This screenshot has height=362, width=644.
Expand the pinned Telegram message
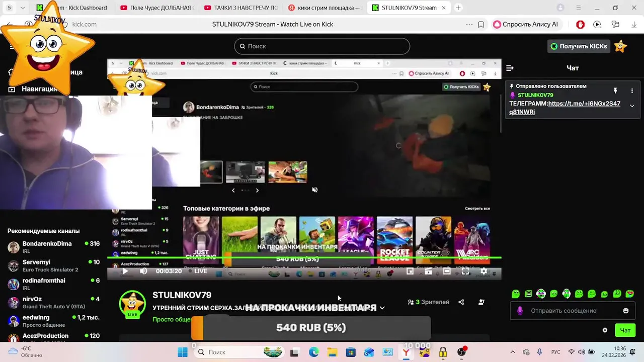pos(632,106)
